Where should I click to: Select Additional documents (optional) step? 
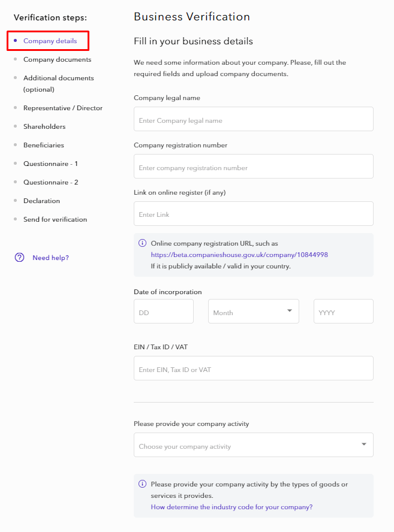tap(58, 83)
